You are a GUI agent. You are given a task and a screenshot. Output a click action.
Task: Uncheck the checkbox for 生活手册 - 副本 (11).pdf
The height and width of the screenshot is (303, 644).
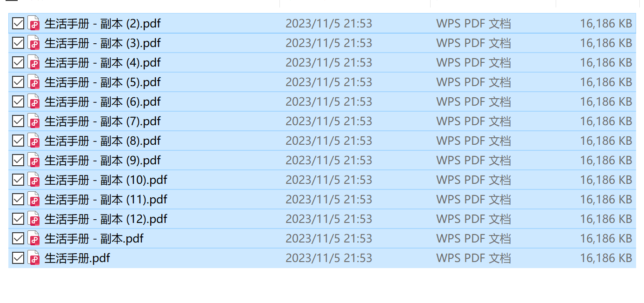tap(18, 199)
